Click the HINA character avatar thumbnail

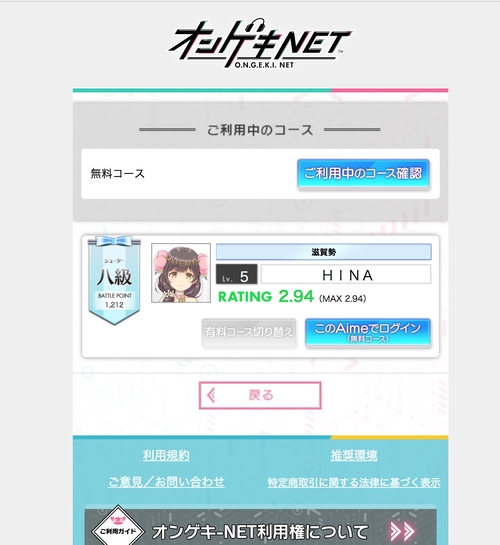click(x=181, y=273)
